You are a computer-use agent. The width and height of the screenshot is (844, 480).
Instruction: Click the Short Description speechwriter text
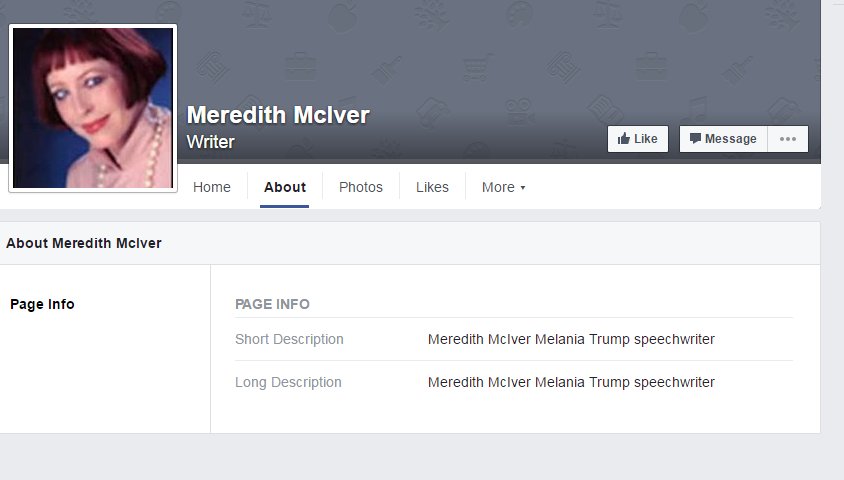coord(571,339)
